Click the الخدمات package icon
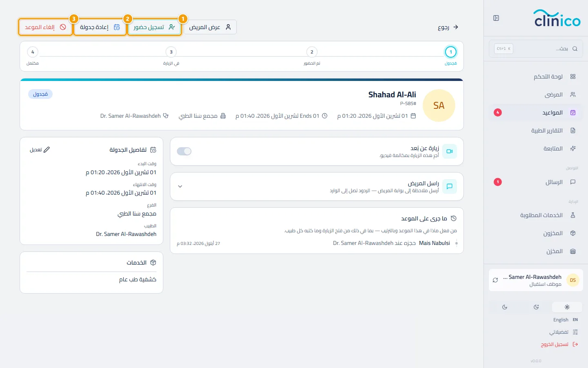 point(153,263)
